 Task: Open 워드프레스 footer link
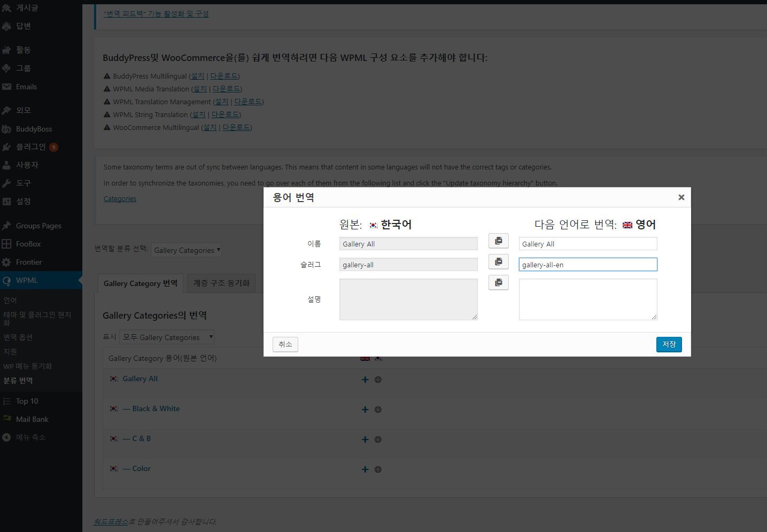pos(111,521)
